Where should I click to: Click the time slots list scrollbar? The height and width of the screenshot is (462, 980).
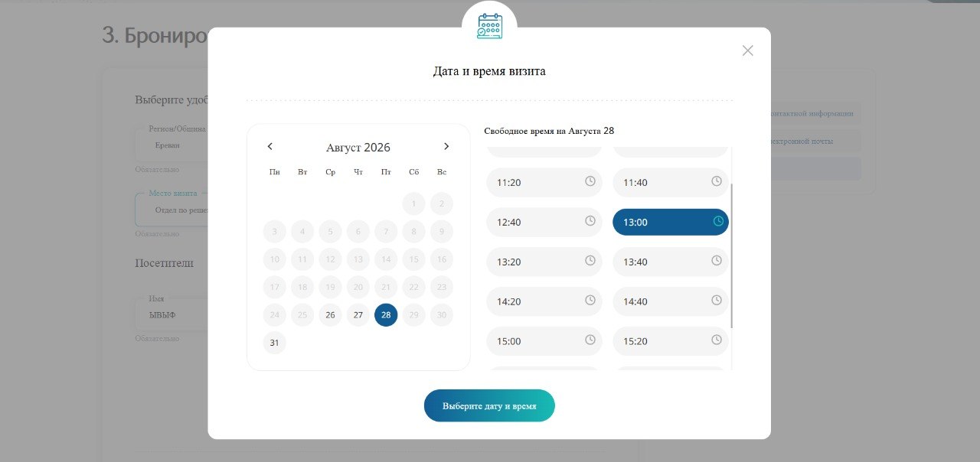[x=732, y=255]
